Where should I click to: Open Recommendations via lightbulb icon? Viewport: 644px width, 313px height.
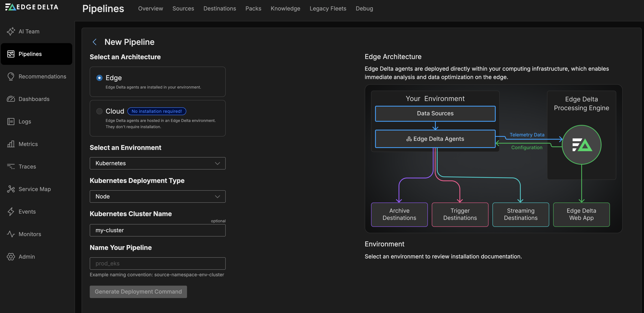click(11, 77)
